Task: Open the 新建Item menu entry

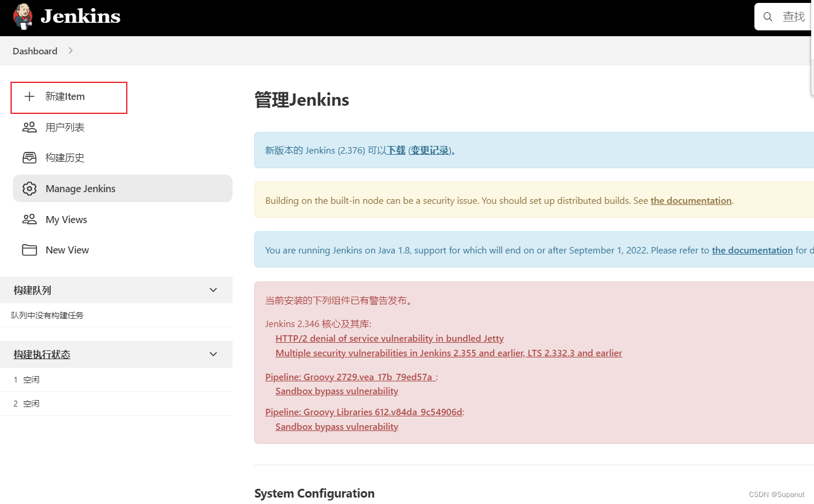Action: (x=69, y=97)
